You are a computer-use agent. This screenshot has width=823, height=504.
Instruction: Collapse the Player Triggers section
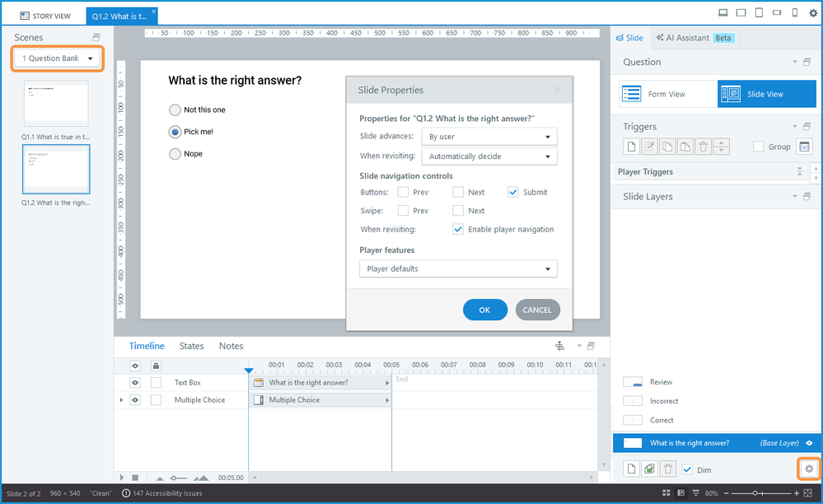coord(799,171)
